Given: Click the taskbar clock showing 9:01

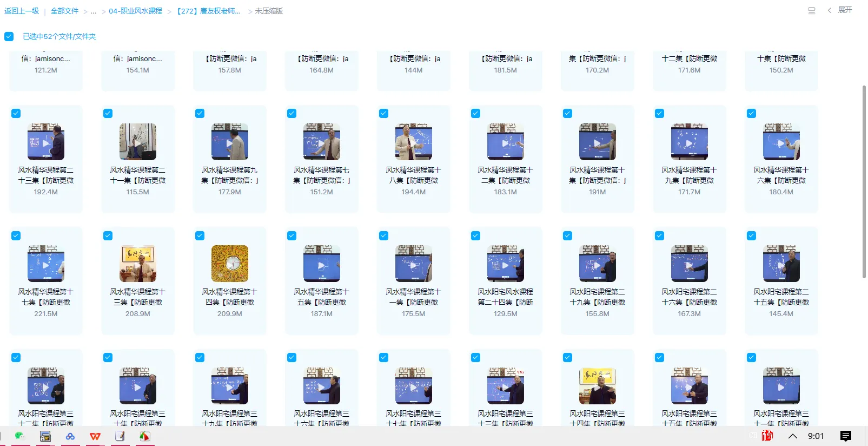Looking at the screenshot, I should (816, 436).
